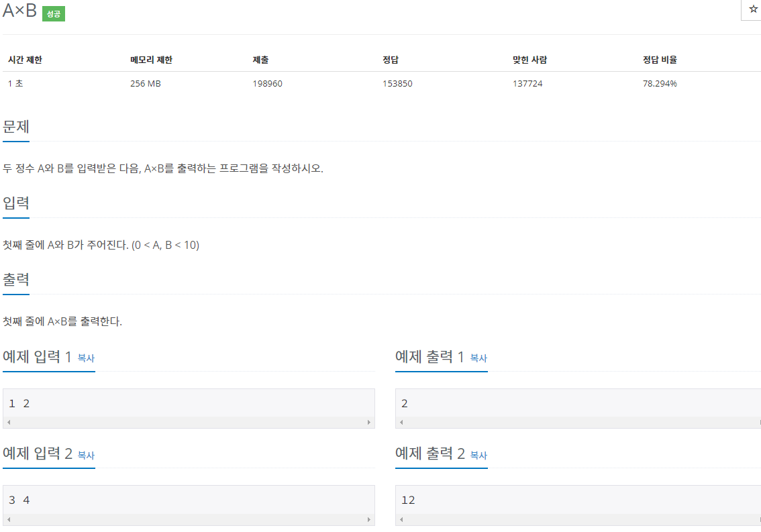Click sample input box containing '1 2'
Image resolution: width=761 pixels, height=532 pixels.
[189, 408]
